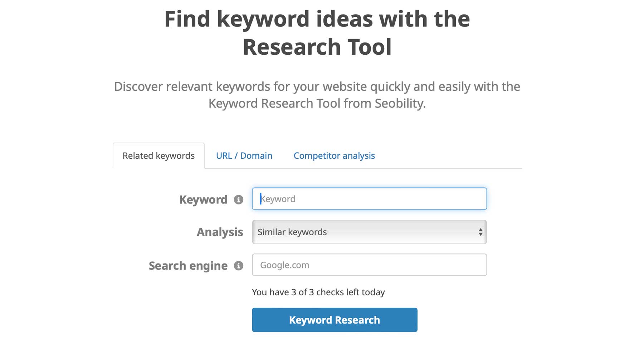The image size is (644, 340).
Task: Click the Search engine label text
Action: pos(188,266)
